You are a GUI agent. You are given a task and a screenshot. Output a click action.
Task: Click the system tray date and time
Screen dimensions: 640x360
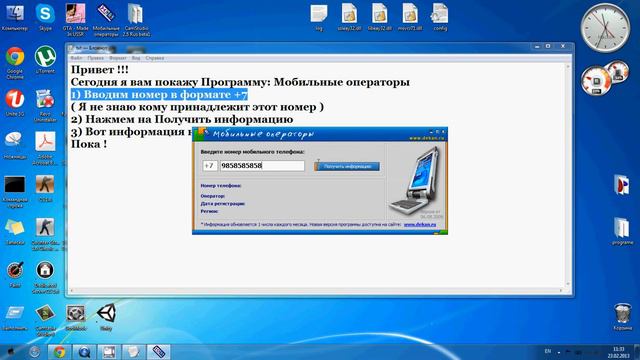[619, 352]
